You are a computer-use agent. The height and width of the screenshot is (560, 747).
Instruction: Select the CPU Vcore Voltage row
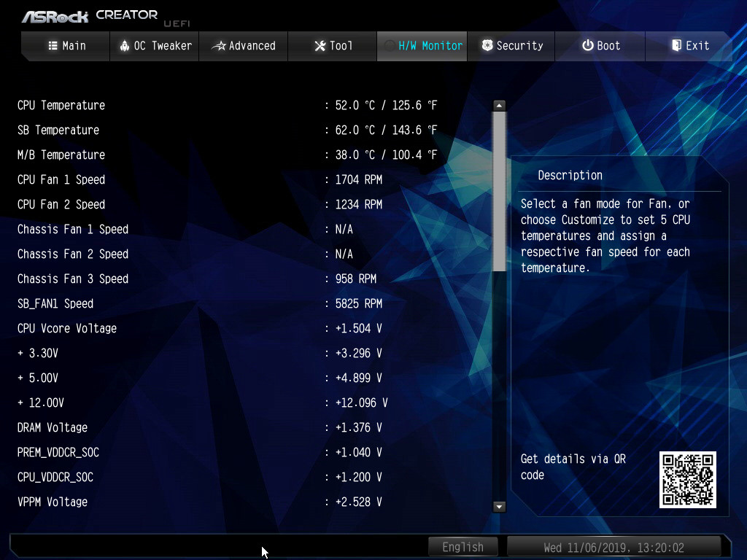click(67, 328)
